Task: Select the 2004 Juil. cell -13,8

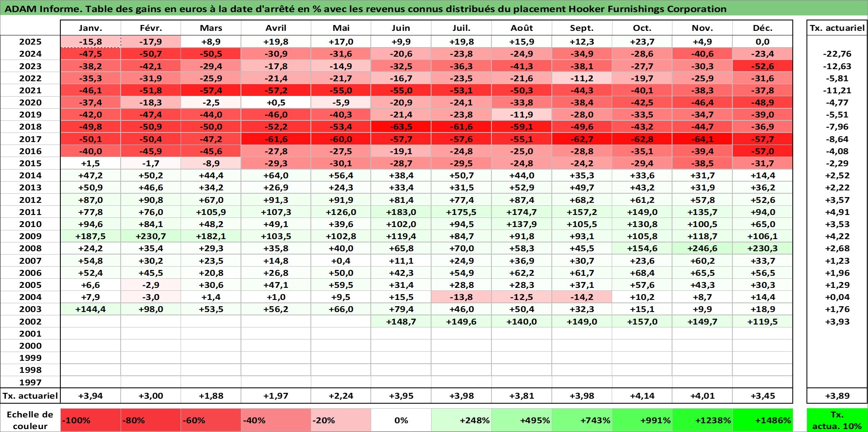Action: coord(461,297)
